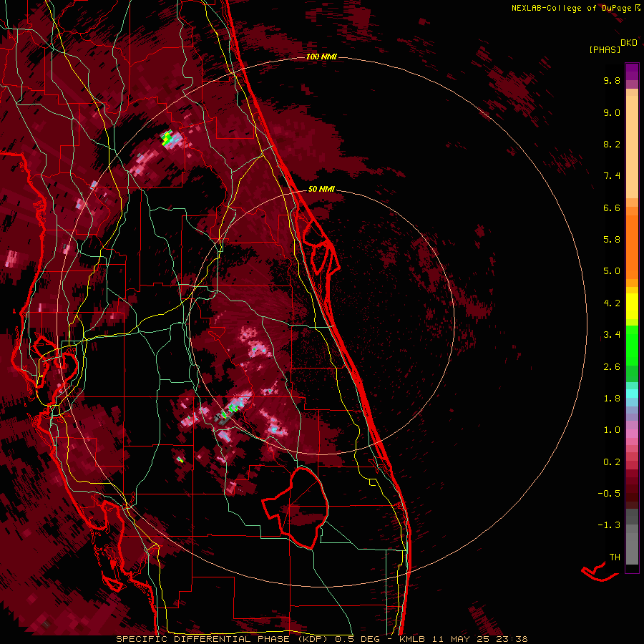Click the yellow-green high KDP cell in the north
644x644 pixels.
tap(166, 138)
